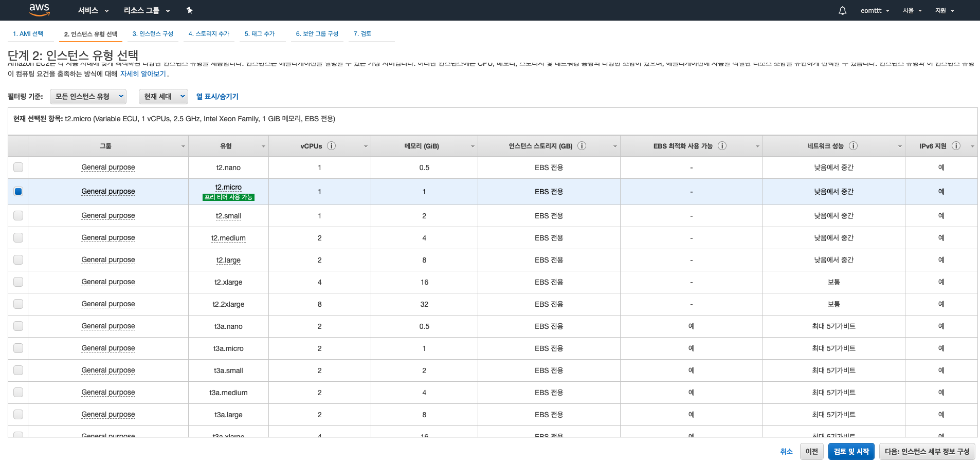Open the notifications bell
Image resolution: width=980 pixels, height=464 pixels.
click(842, 10)
